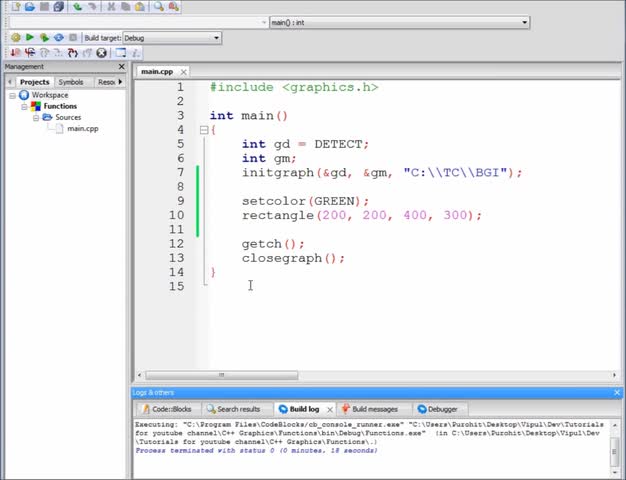626x480 pixels.
Task: Switch to the Debugger log tab
Action: pos(438,409)
